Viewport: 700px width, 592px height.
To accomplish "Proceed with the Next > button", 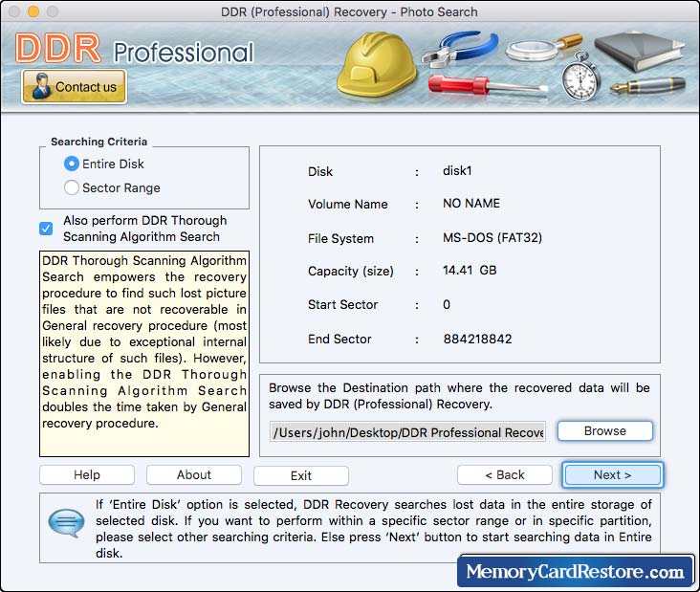I will 612,475.
